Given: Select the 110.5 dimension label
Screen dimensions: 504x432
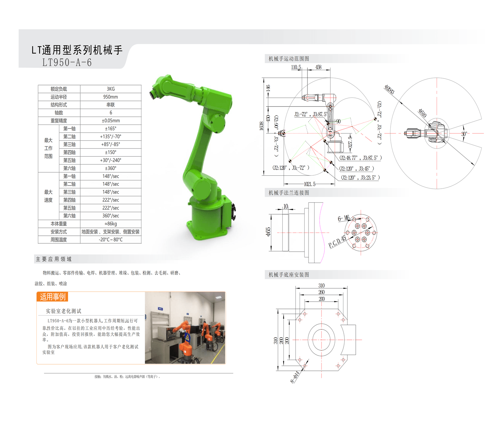Looking at the screenshot, I should tap(296, 67).
